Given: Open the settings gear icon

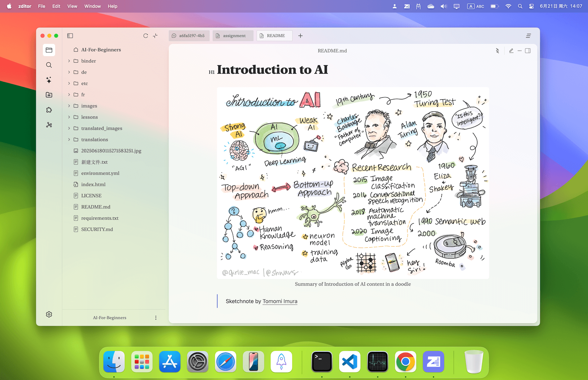Looking at the screenshot, I should [x=49, y=314].
